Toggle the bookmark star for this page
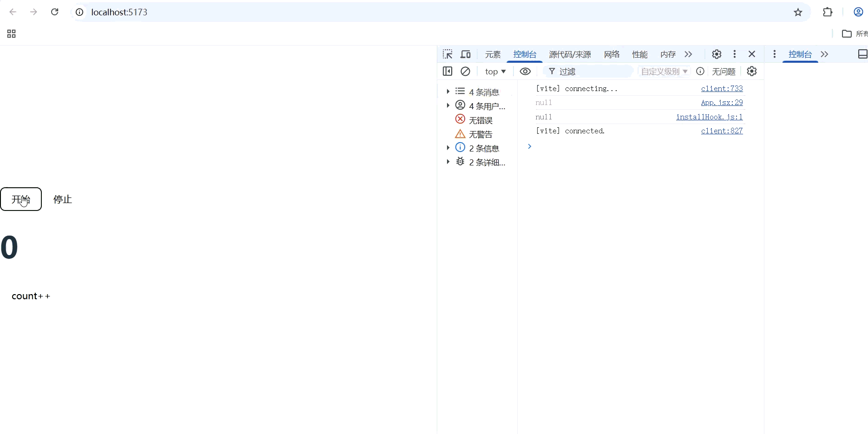 [798, 13]
